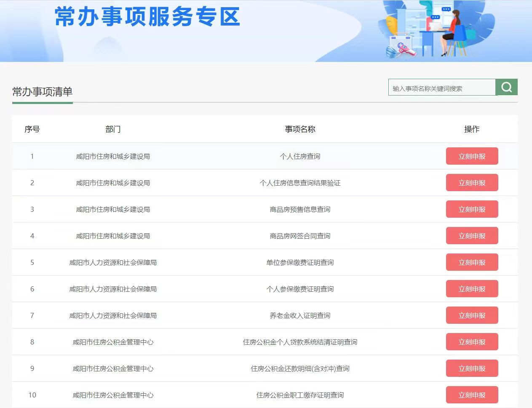Select the 常办事项清单 tab heading
532x408 pixels.
pyautogui.click(x=42, y=92)
